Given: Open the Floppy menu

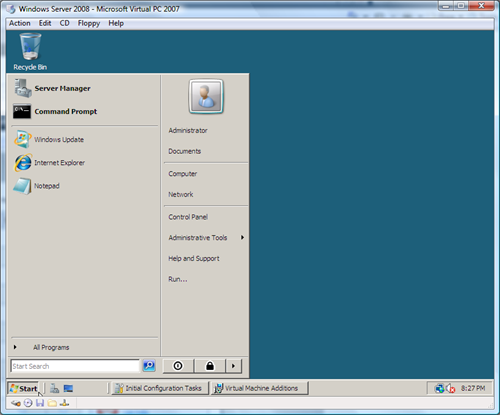Looking at the screenshot, I should tap(89, 23).
